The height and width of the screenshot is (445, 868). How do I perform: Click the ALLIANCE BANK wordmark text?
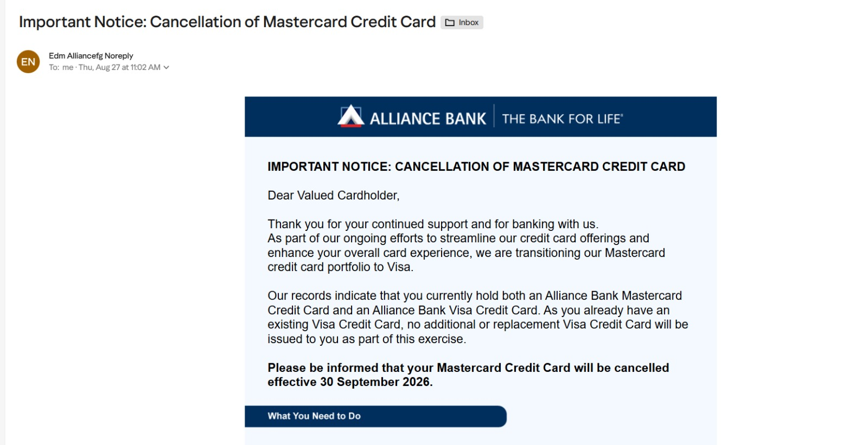coord(428,119)
